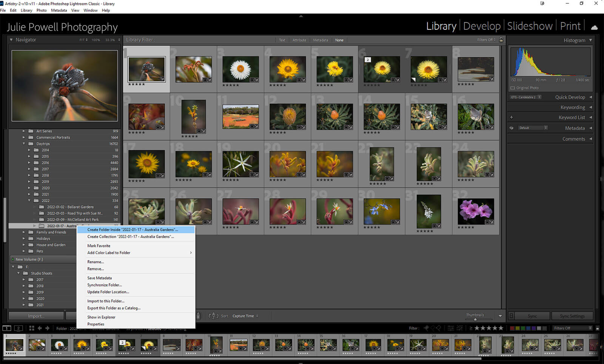Screen dimensions: 604x364
Task: Click the Import... button
Action: [36, 316]
